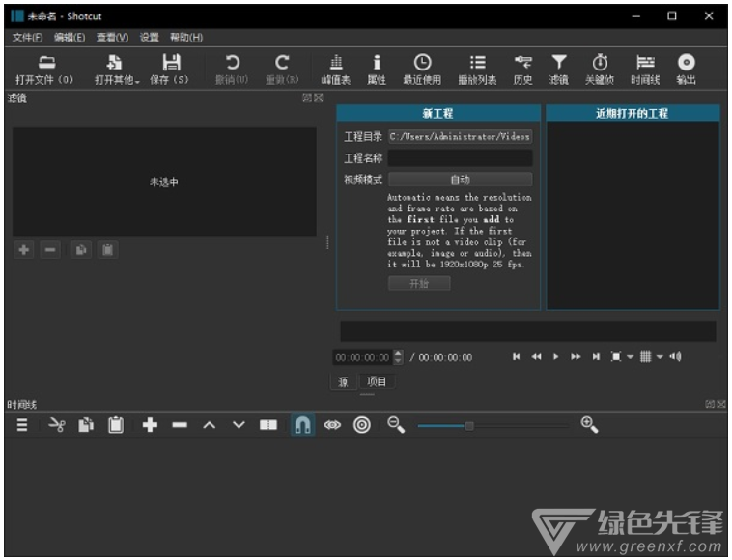Click the timeline Paste clipboard icon

tap(116, 425)
